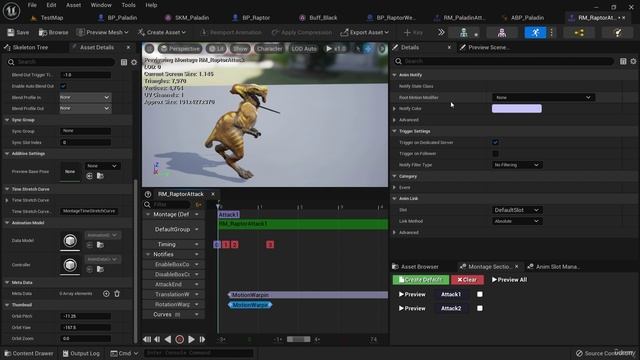
Task: Click the Browse toolbar button
Action: click(53, 32)
